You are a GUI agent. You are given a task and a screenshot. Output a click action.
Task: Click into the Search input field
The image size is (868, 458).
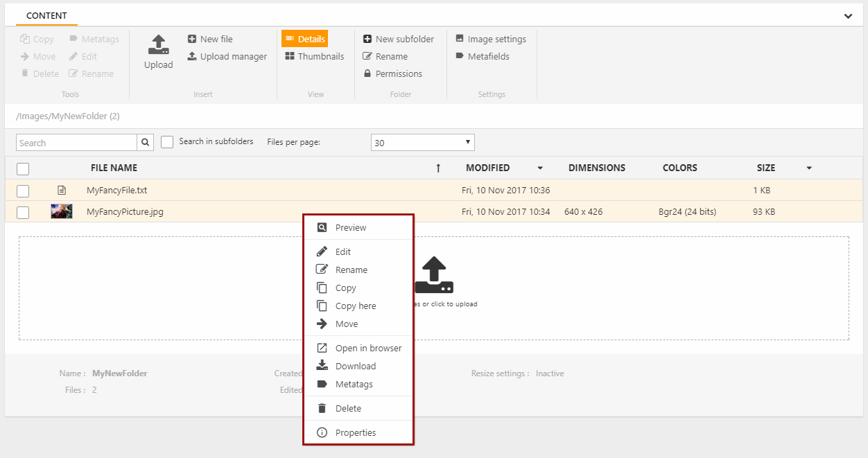point(76,143)
